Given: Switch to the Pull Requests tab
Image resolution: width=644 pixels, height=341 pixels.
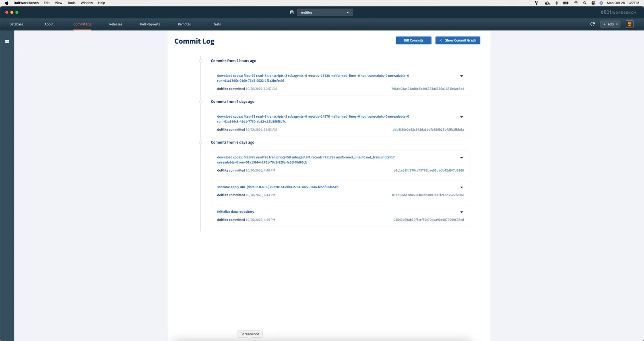Looking at the screenshot, I should pyautogui.click(x=150, y=24).
